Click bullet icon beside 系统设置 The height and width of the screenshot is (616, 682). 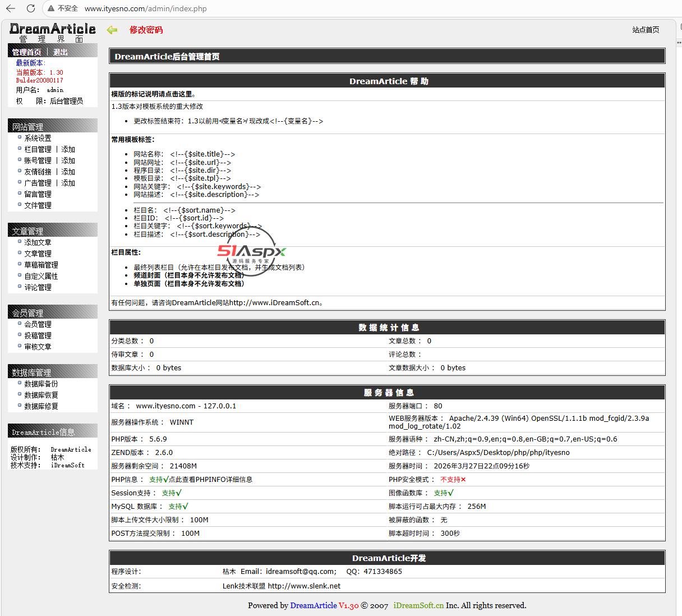click(x=20, y=137)
